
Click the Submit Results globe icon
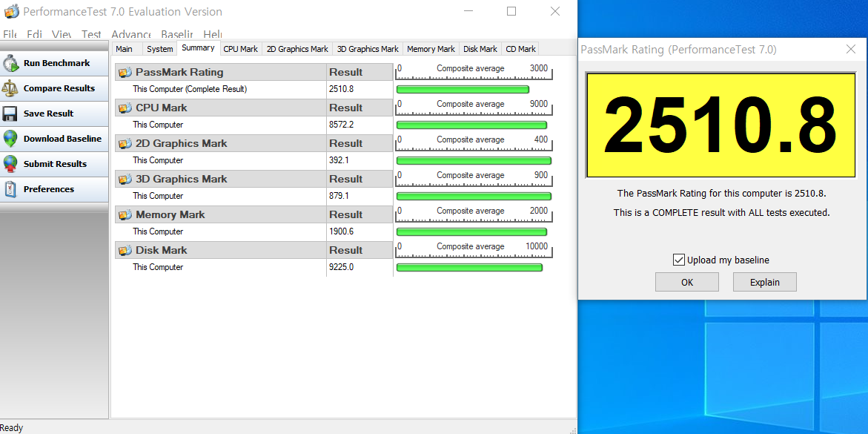coord(10,164)
